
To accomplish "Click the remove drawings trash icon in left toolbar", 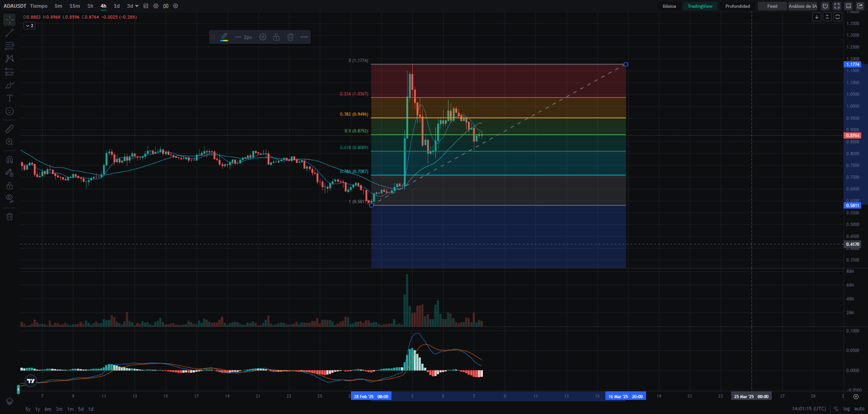I will (10, 217).
